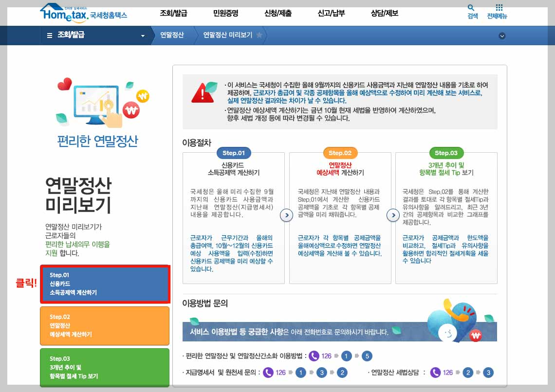Click number 3 circle in 세법상담 row
Viewport: 555px width, 392px height.
tap(488, 372)
